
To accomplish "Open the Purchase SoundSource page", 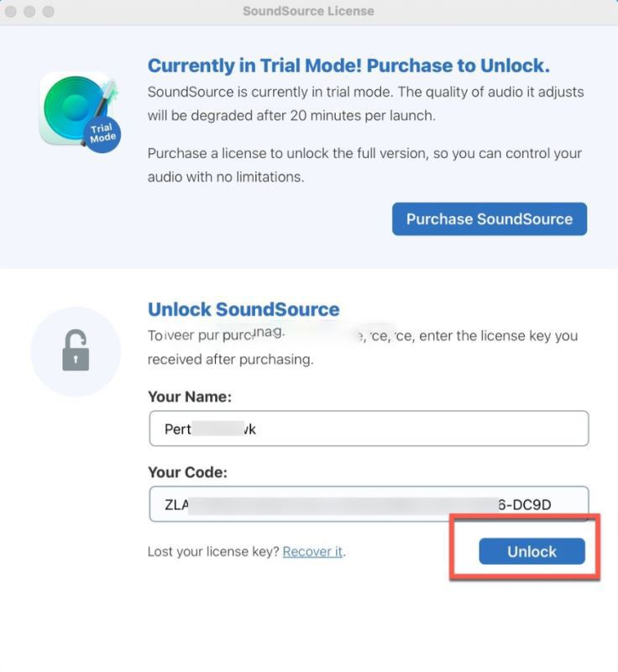I will 490,219.
